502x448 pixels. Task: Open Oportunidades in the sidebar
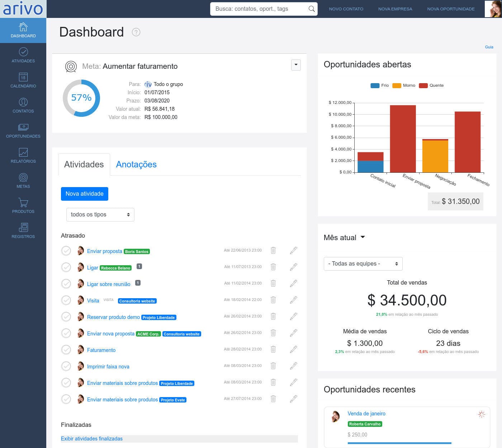coord(23,131)
